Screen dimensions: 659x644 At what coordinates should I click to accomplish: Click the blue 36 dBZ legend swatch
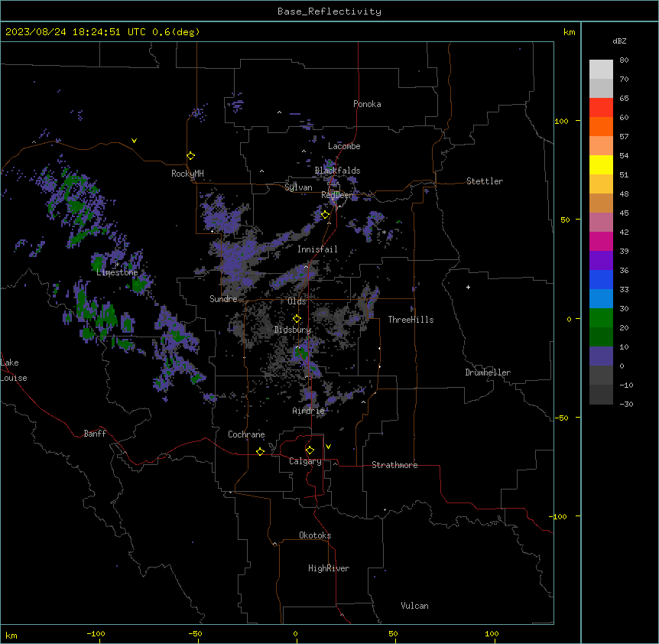coord(601,279)
